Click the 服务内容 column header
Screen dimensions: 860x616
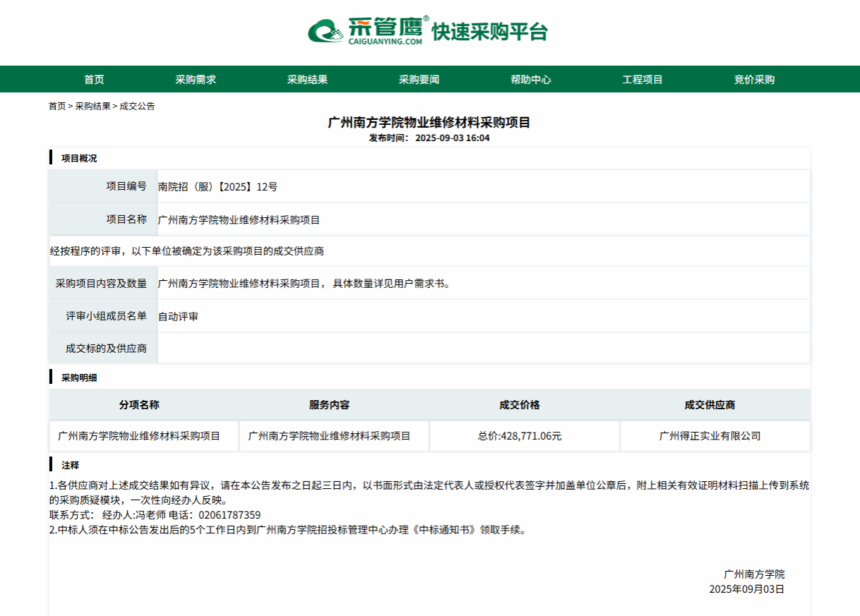tap(330, 405)
